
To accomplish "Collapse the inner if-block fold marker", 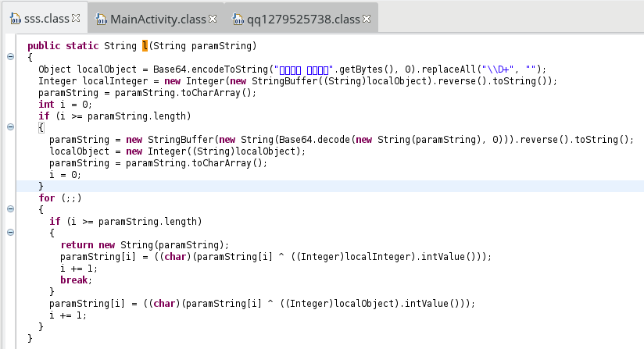I will (x=10, y=232).
